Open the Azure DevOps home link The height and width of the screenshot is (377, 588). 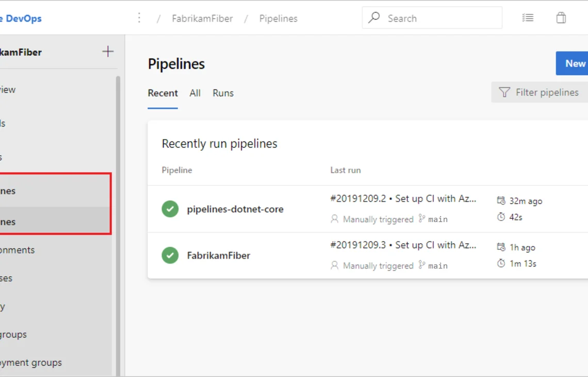(21, 19)
